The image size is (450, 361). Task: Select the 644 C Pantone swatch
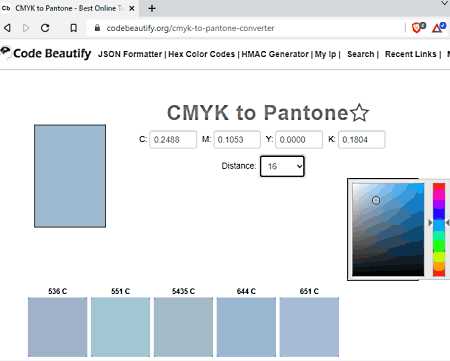click(246, 327)
